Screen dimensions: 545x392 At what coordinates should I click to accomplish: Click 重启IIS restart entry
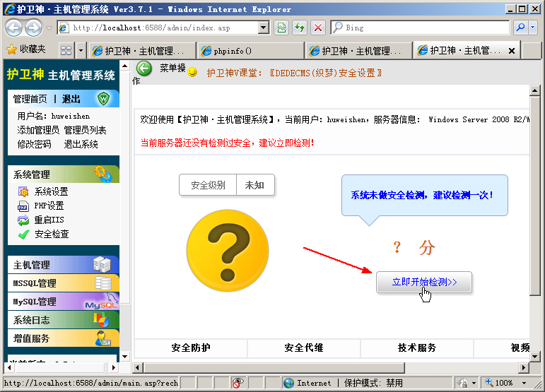(x=49, y=220)
